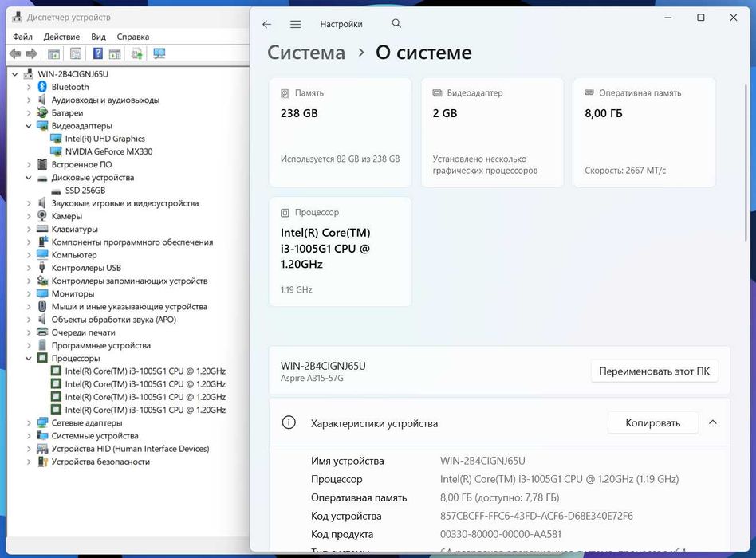Click the Устройства безопасности icon
The width and height of the screenshot is (756, 558).
click(x=42, y=462)
